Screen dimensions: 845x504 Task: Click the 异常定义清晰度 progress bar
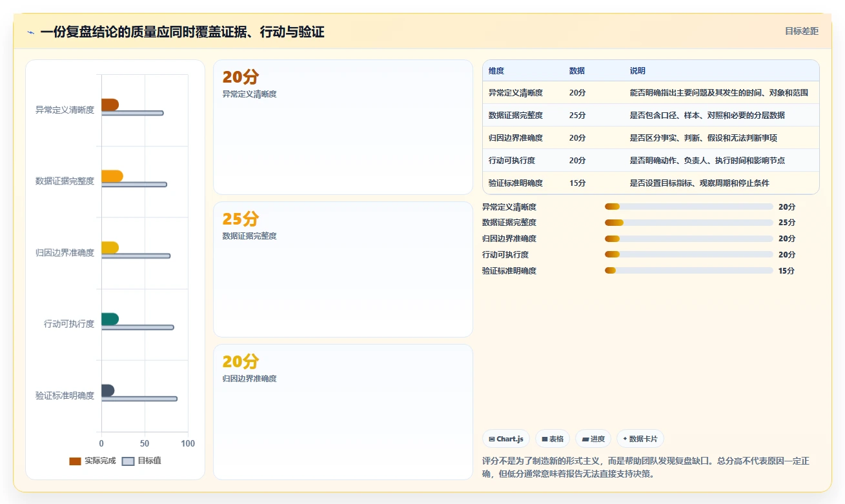point(689,207)
